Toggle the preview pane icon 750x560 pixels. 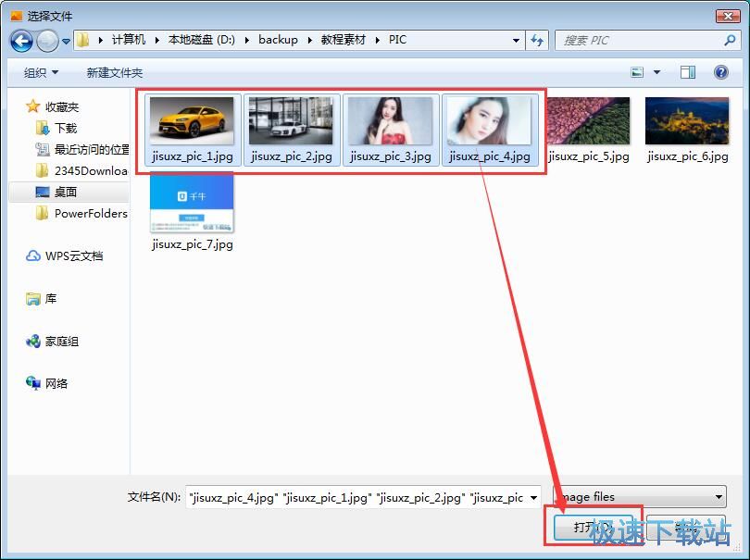pyautogui.click(x=688, y=72)
